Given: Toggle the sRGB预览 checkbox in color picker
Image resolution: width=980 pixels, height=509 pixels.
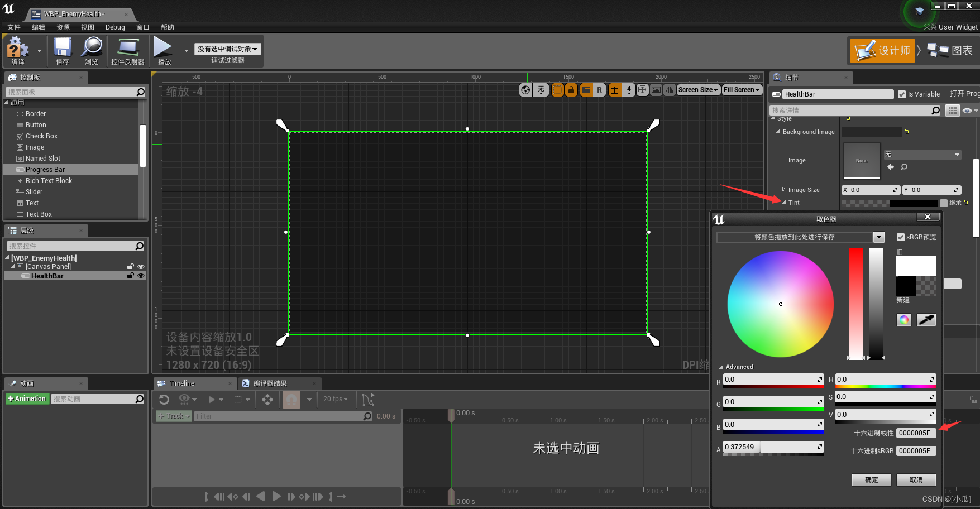Looking at the screenshot, I should point(900,237).
